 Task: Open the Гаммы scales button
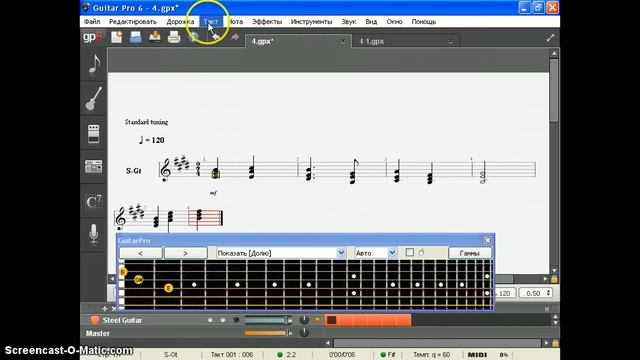pos(469,253)
